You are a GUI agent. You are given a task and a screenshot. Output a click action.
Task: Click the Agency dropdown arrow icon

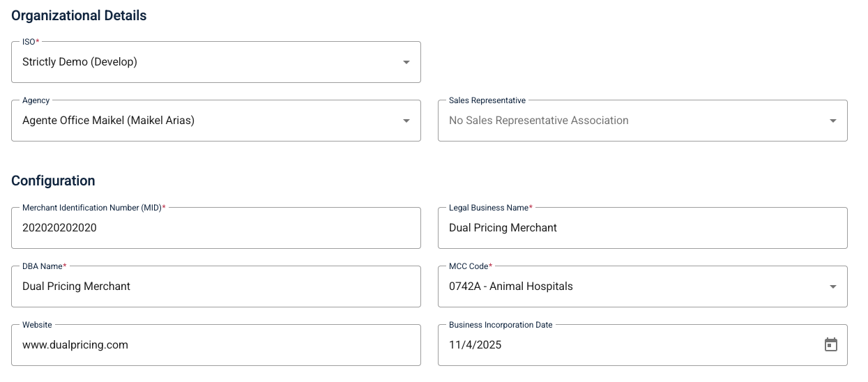tap(406, 121)
